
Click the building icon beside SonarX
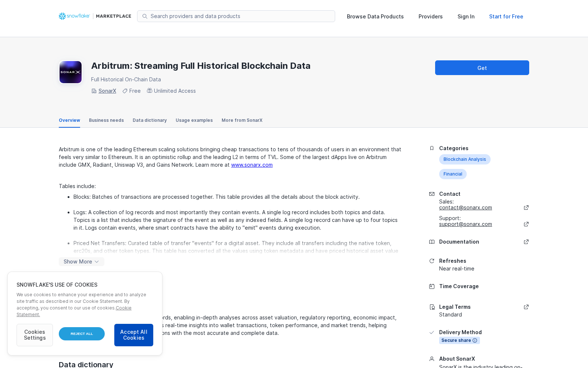coord(94,91)
